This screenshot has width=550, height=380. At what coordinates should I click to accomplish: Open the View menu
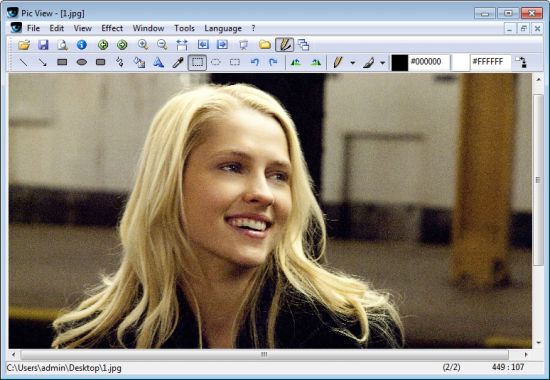pyautogui.click(x=82, y=28)
